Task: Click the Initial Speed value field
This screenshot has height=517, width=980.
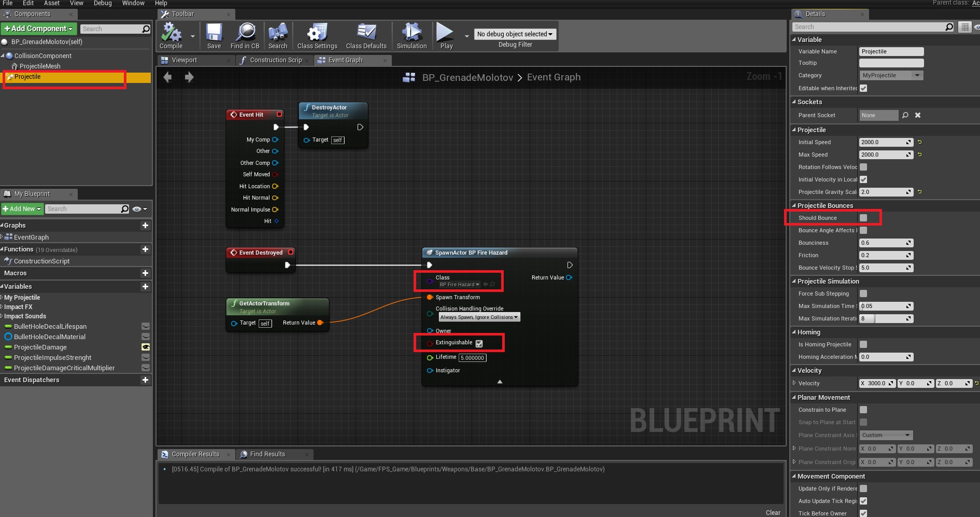Action: point(882,142)
